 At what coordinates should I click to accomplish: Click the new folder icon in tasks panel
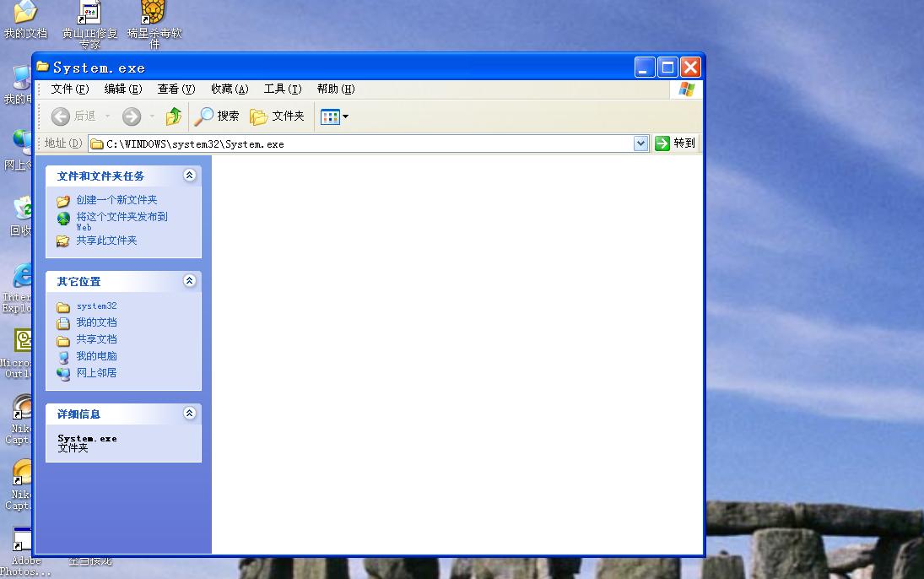pyautogui.click(x=63, y=201)
